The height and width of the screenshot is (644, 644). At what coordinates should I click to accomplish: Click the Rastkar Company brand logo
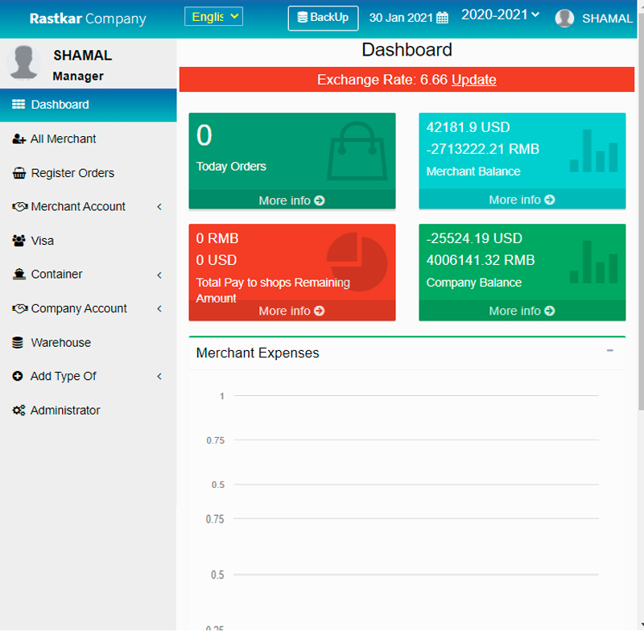pyautogui.click(x=88, y=19)
